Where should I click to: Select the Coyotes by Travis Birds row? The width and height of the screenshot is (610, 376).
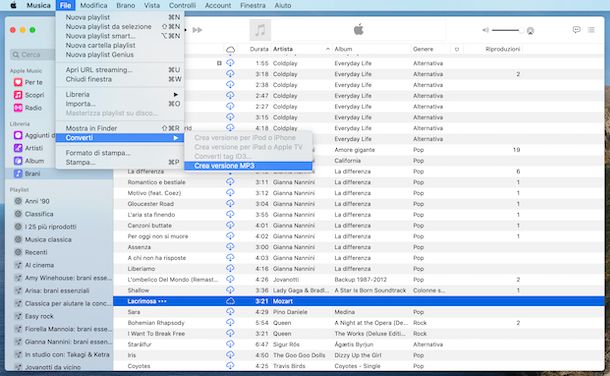pos(359,366)
